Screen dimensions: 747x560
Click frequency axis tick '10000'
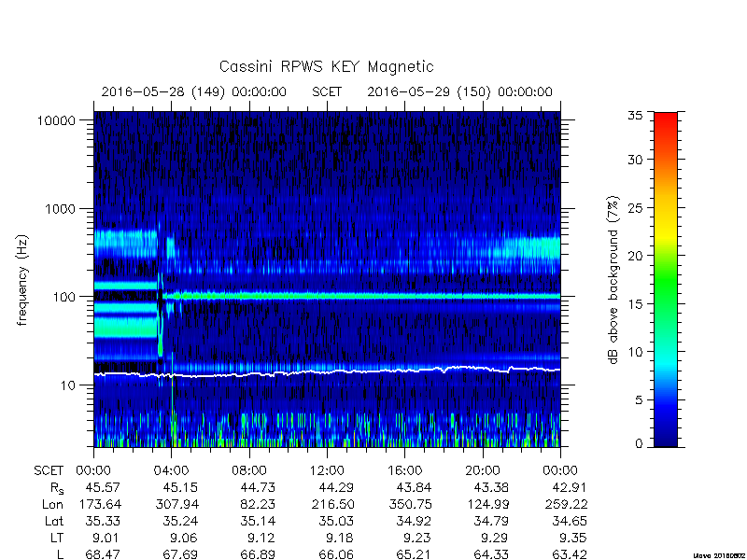coord(56,121)
